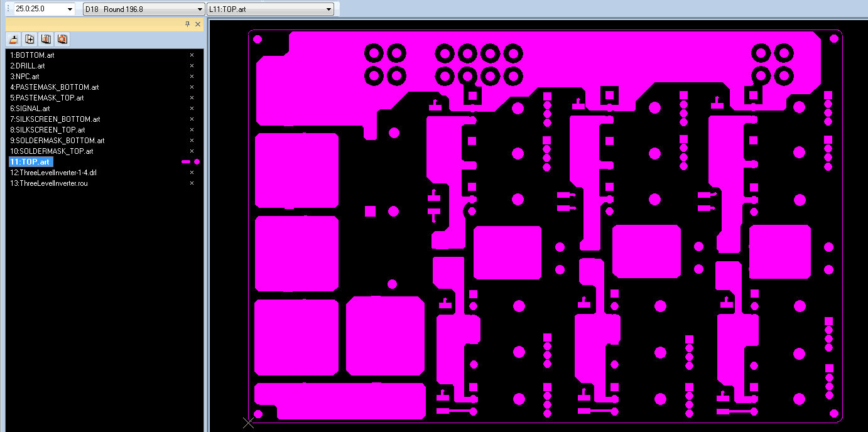Toggle visibility mark for 10:SOLDERMASK_TOP.art
This screenshot has width=868, height=432.
[x=192, y=151]
